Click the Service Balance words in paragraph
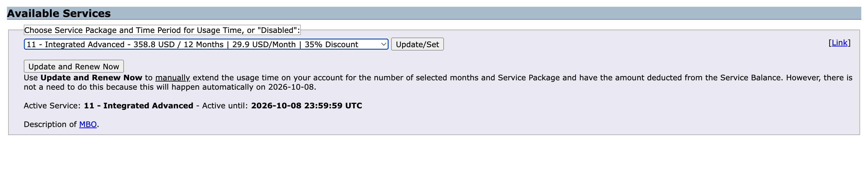The width and height of the screenshot is (868, 170). click(x=751, y=78)
